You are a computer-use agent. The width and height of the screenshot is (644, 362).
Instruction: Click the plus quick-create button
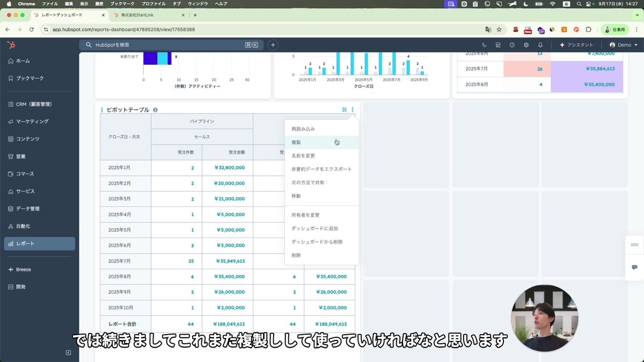[x=273, y=45]
